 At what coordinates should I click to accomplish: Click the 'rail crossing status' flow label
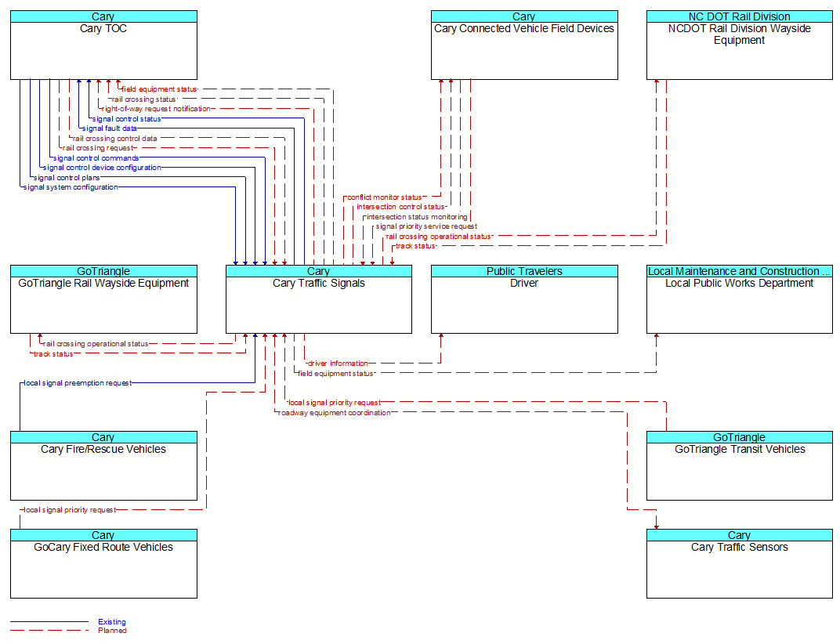[x=143, y=99]
